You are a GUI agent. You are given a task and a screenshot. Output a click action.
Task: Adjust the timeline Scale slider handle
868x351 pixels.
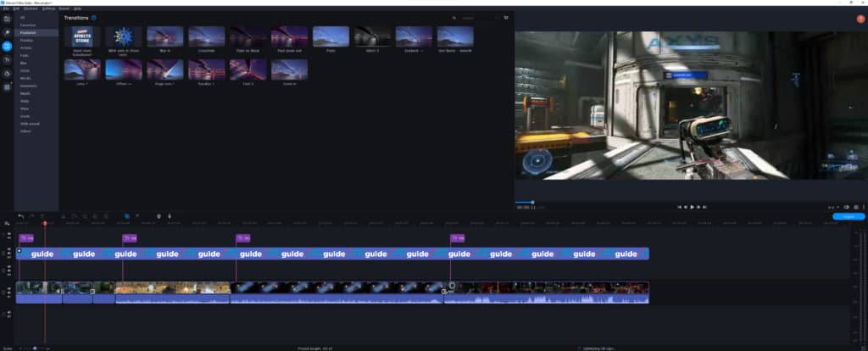coord(35,348)
